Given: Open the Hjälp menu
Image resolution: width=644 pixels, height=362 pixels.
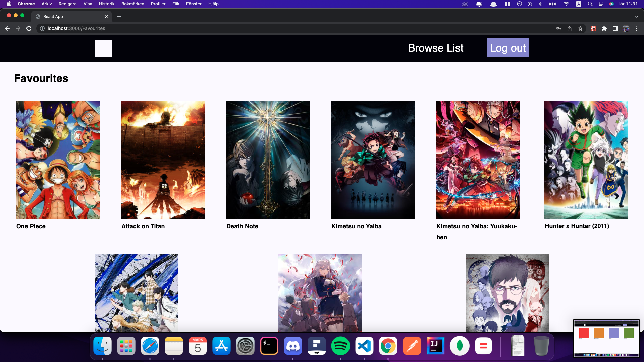Looking at the screenshot, I should [213, 4].
